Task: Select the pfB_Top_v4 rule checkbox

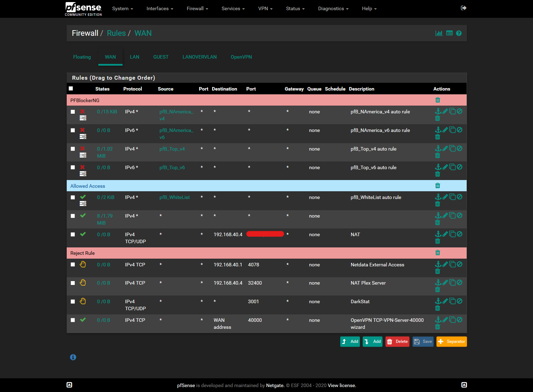Action: pos(73,149)
